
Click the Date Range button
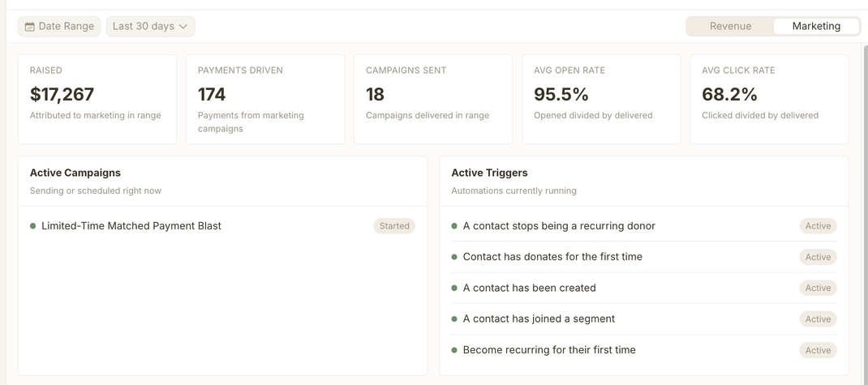59,27
